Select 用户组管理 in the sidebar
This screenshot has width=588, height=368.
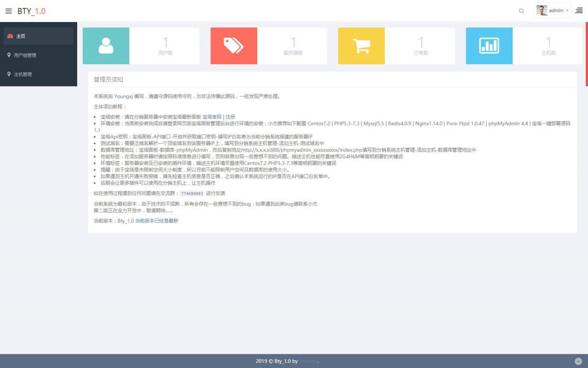click(25, 55)
